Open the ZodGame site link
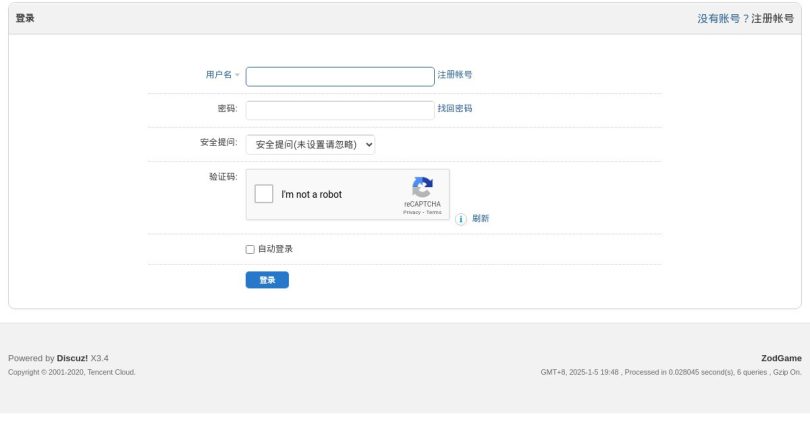 pos(781,358)
